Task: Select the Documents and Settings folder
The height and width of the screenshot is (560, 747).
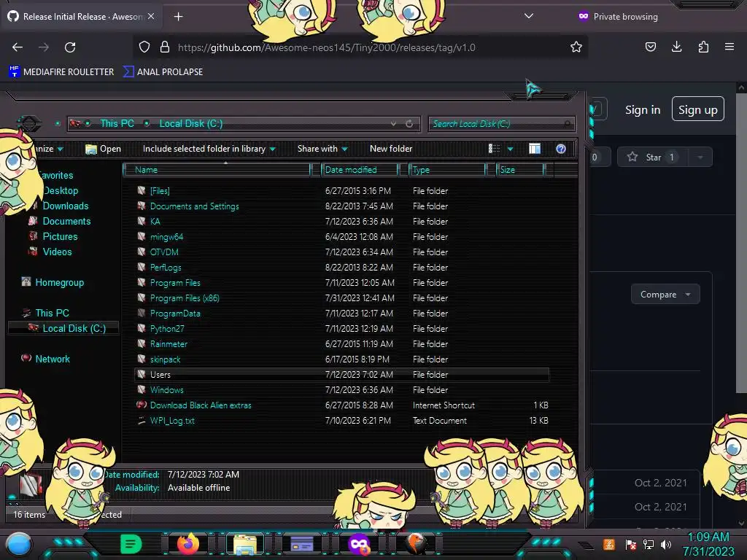Action: coord(194,206)
